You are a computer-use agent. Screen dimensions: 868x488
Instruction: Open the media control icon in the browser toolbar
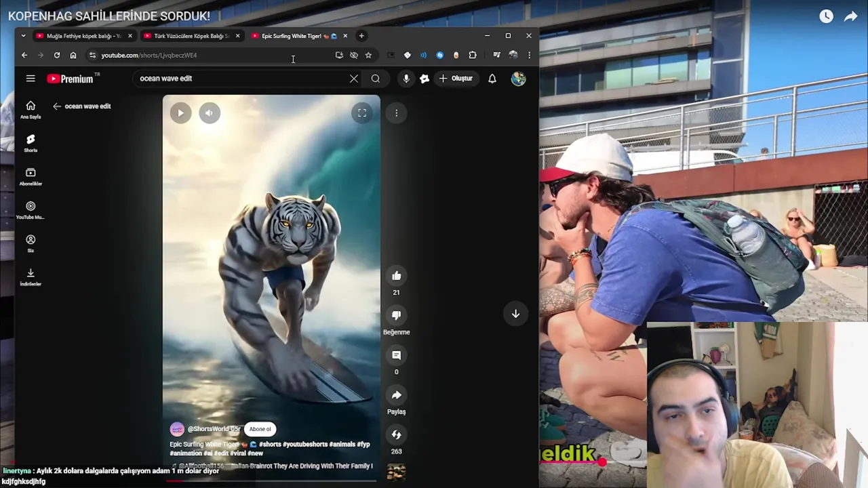pyautogui.click(x=496, y=56)
